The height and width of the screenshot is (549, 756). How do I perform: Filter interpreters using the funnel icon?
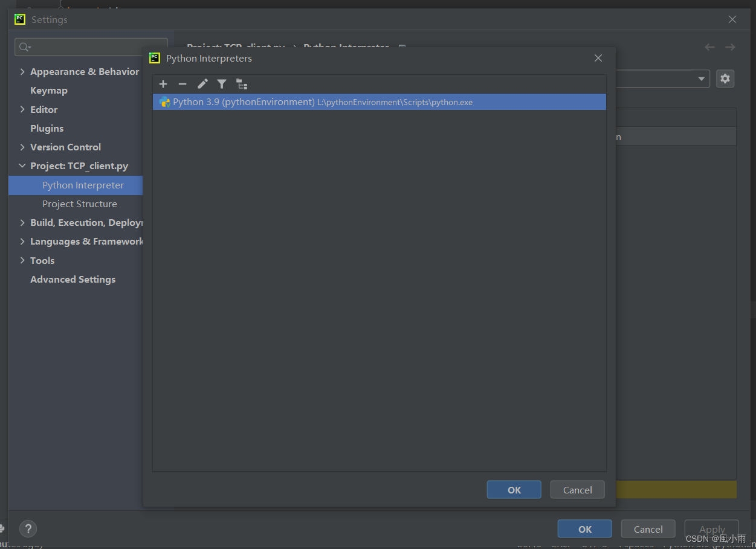[x=222, y=84]
